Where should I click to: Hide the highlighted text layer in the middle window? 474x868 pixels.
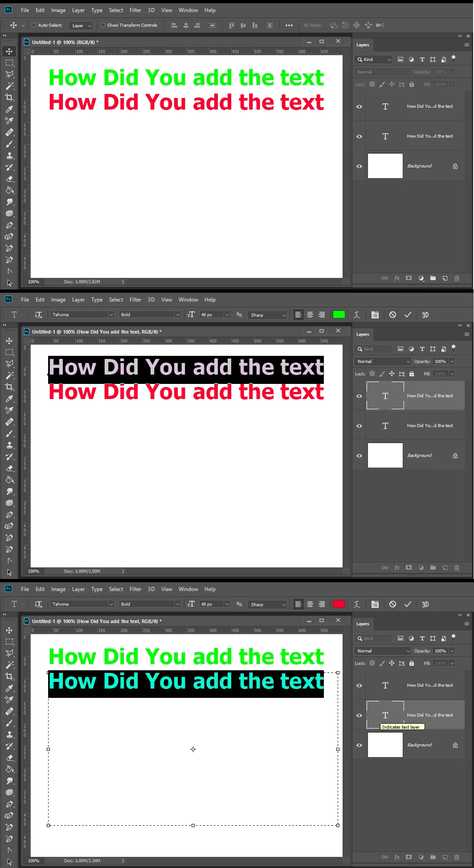tap(359, 396)
